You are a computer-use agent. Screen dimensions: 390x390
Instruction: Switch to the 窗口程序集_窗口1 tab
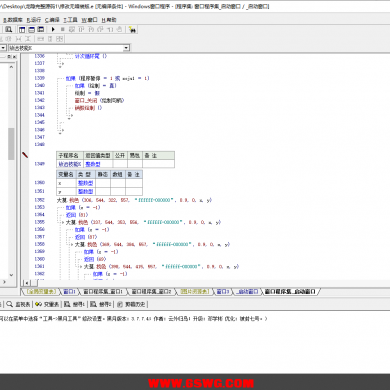(x=103, y=292)
